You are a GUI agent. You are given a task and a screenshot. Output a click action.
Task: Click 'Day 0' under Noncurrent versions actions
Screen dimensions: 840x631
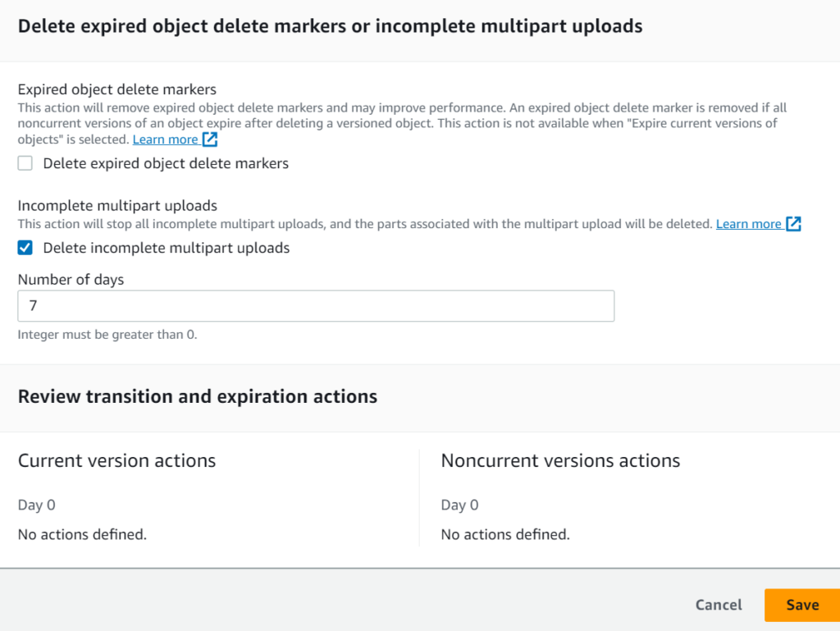click(460, 505)
